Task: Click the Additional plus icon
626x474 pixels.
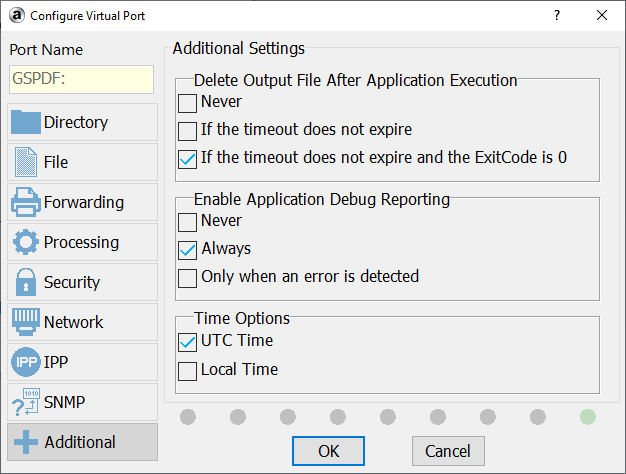Action: click(x=26, y=442)
